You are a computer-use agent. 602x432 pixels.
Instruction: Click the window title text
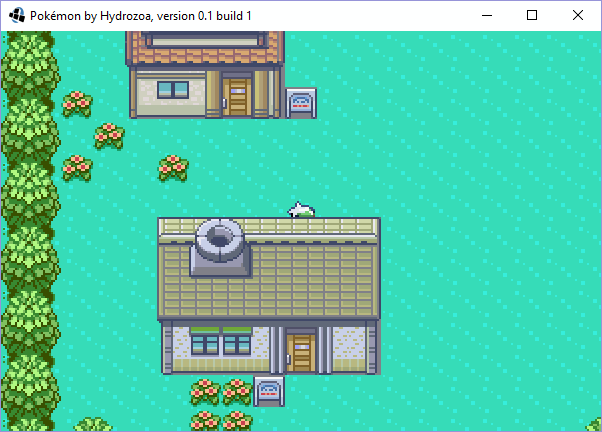coord(141,16)
